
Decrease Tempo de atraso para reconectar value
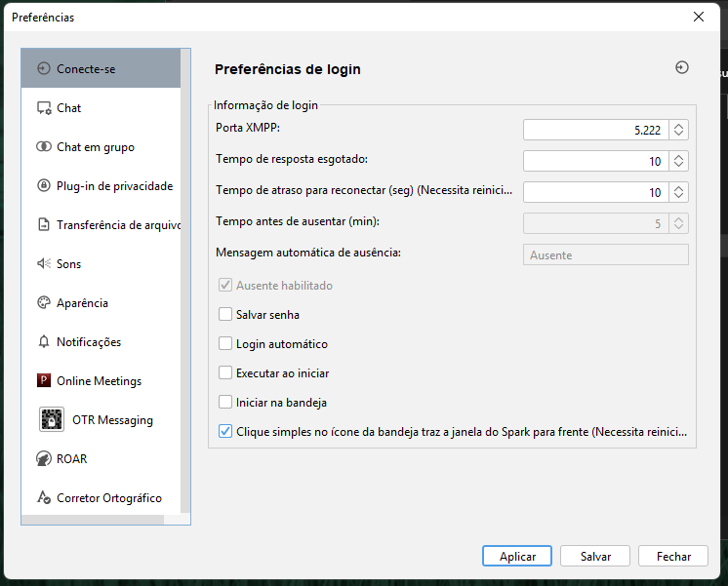point(678,196)
